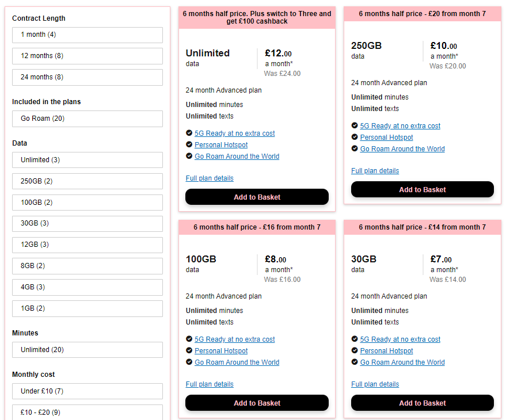506x420 pixels.
Task: Open Personal Hotspot link in 30GB plan
Action: click(386, 351)
